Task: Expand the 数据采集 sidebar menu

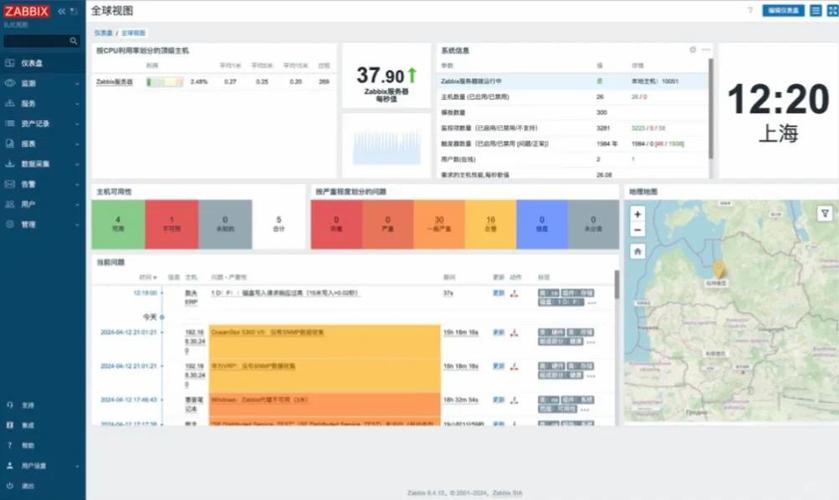Action: tap(43, 164)
